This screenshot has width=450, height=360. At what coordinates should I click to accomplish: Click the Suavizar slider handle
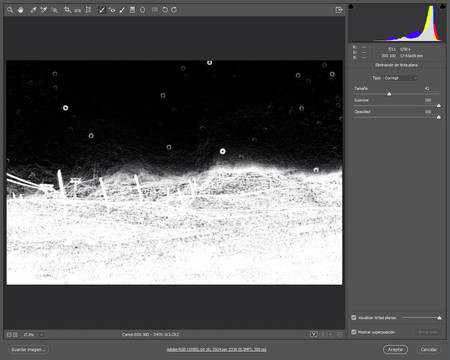[x=439, y=106]
